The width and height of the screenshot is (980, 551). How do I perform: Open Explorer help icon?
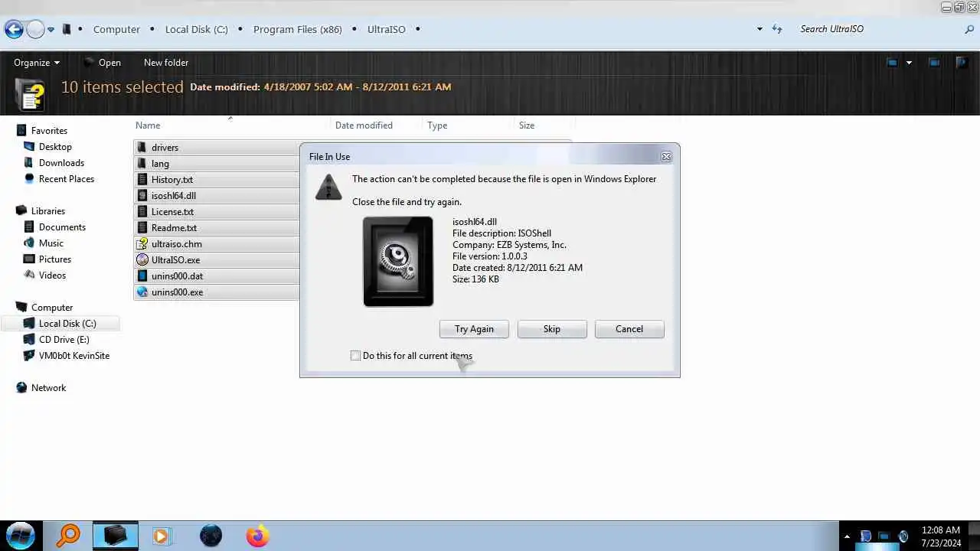pos(962,63)
